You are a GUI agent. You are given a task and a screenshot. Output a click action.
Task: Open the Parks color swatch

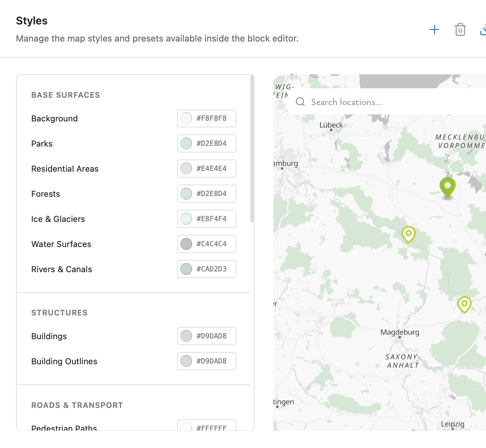point(186,144)
